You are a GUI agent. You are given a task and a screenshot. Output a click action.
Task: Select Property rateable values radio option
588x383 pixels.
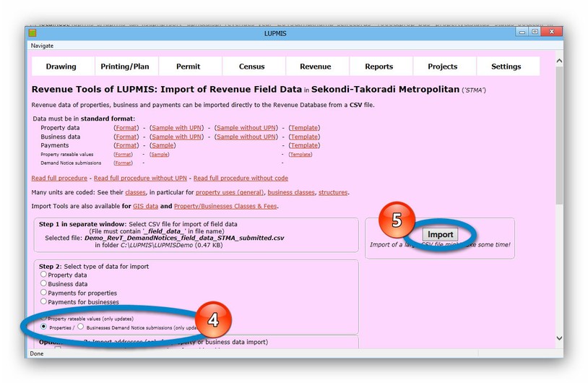[43, 318]
